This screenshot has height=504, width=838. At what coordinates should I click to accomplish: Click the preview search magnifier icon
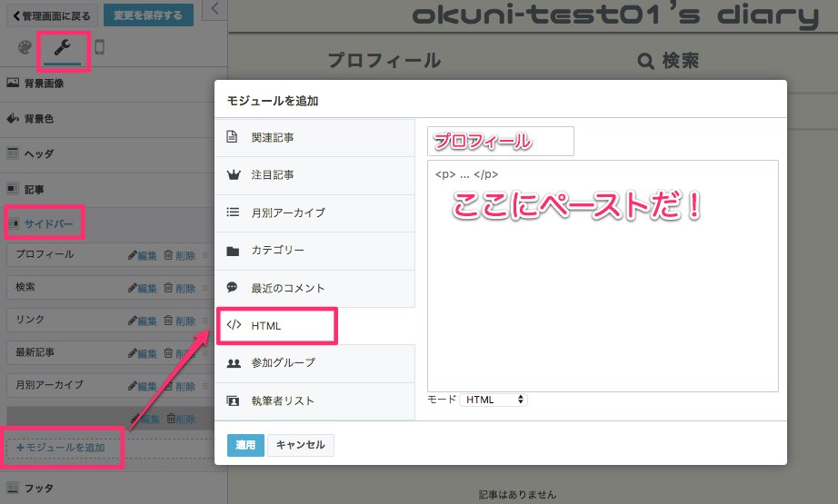click(x=645, y=61)
